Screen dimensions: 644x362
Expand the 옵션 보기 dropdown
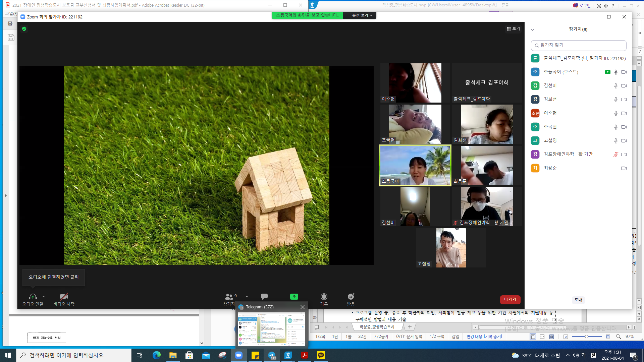(362, 15)
